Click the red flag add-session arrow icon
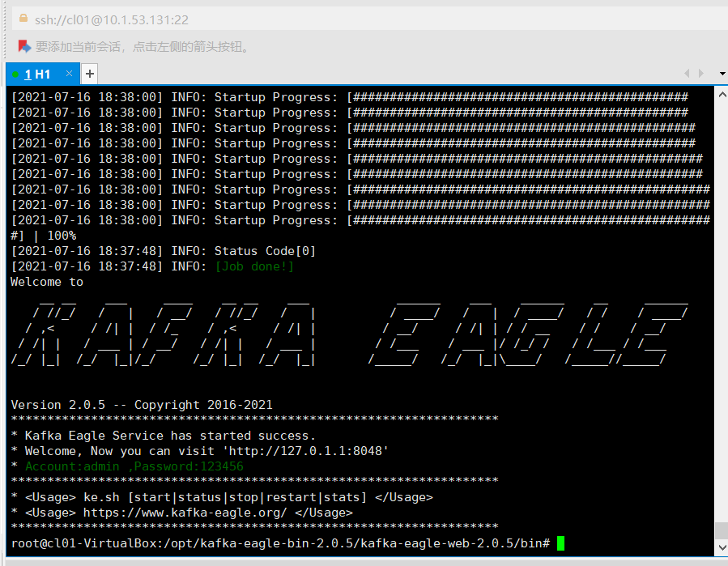 tap(24, 46)
